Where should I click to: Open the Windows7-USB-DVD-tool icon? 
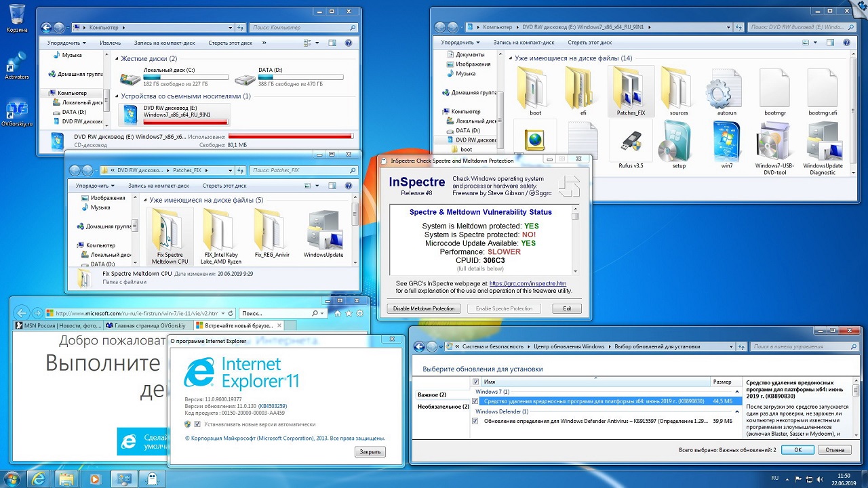(775, 143)
